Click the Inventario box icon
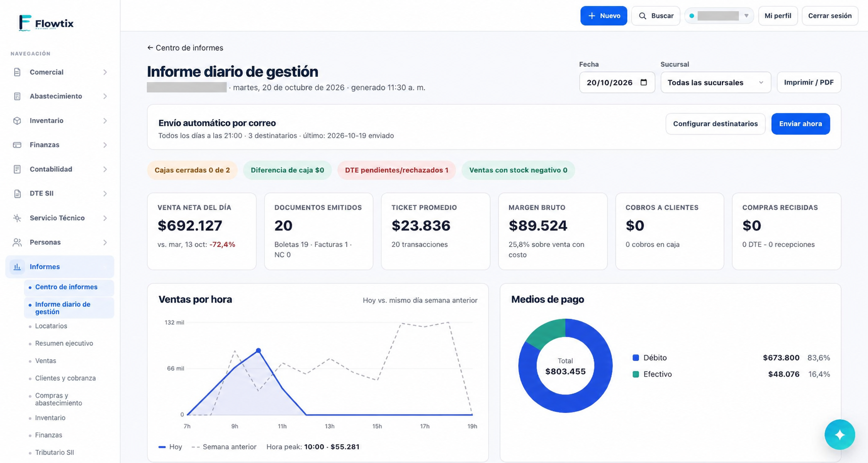This screenshot has width=868, height=463. (17, 121)
